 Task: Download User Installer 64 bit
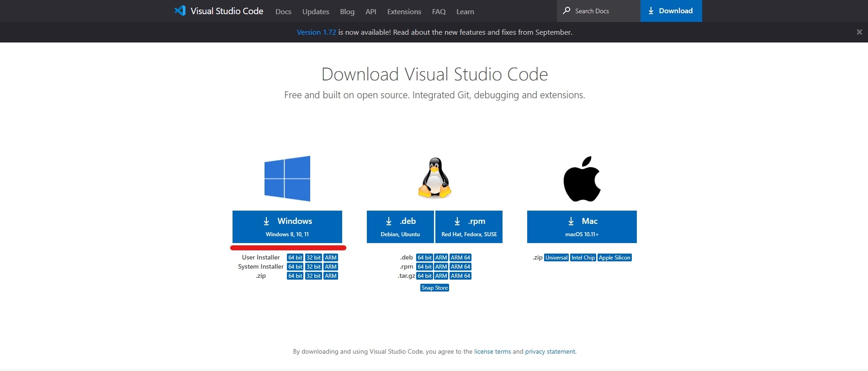[x=295, y=258]
